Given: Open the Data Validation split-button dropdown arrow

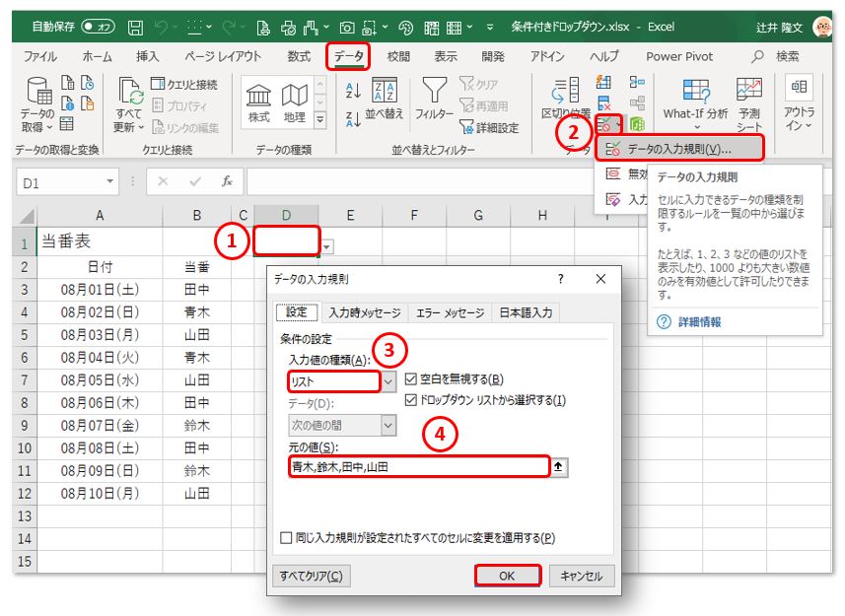Looking at the screenshot, I should pos(618,125).
